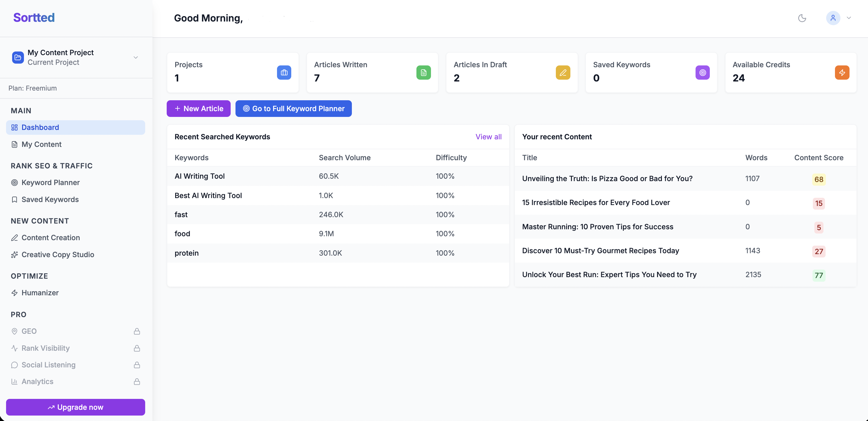Click the Analytics bar chart icon

pyautogui.click(x=14, y=382)
